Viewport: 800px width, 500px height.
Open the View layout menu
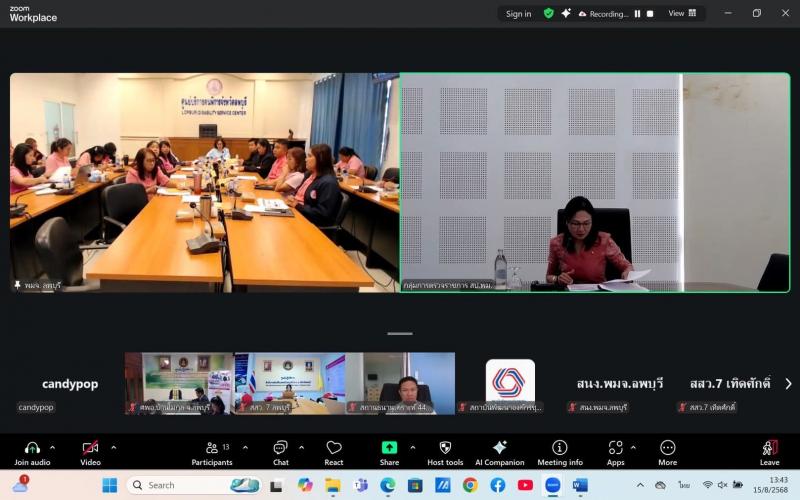click(682, 13)
